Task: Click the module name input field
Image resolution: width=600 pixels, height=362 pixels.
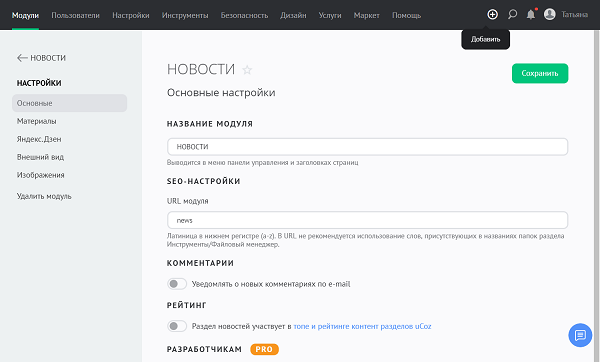Action: point(367,147)
